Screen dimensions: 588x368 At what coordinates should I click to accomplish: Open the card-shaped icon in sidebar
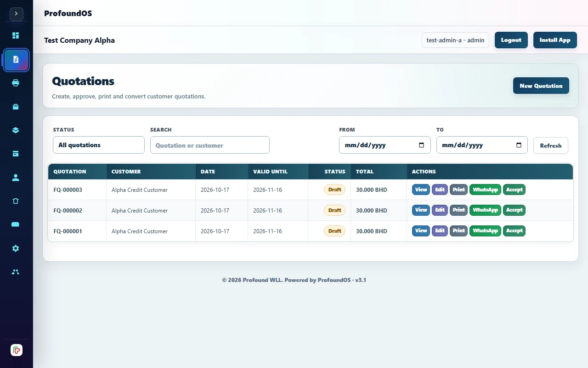(x=16, y=224)
